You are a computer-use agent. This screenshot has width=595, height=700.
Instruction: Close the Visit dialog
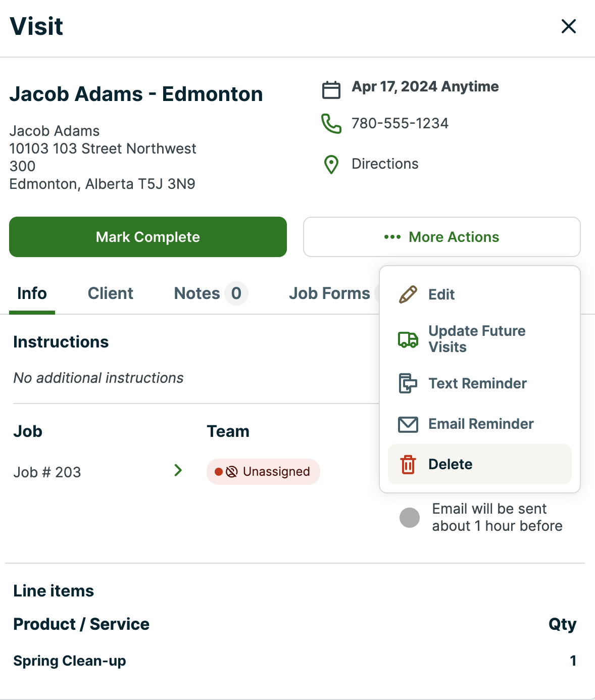coord(569,26)
